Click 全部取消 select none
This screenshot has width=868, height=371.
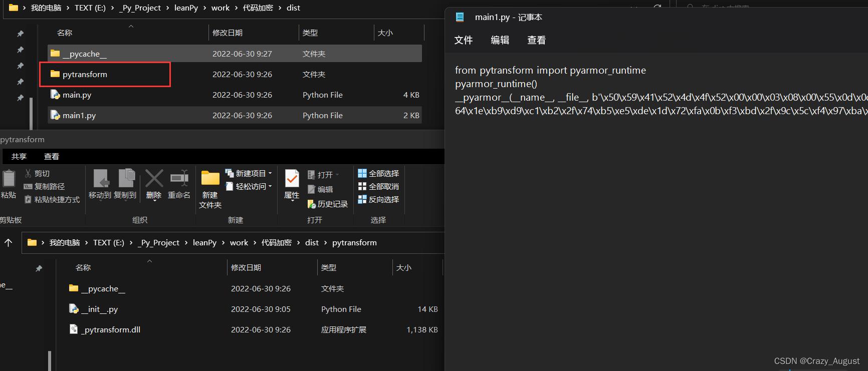[x=378, y=186]
